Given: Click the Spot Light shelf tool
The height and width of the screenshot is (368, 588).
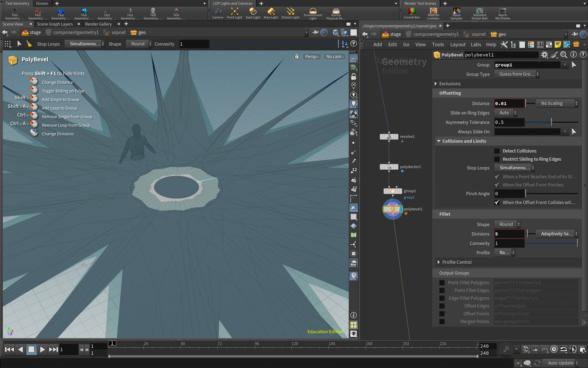Looking at the screenshot, I should [x=253, y=13].
